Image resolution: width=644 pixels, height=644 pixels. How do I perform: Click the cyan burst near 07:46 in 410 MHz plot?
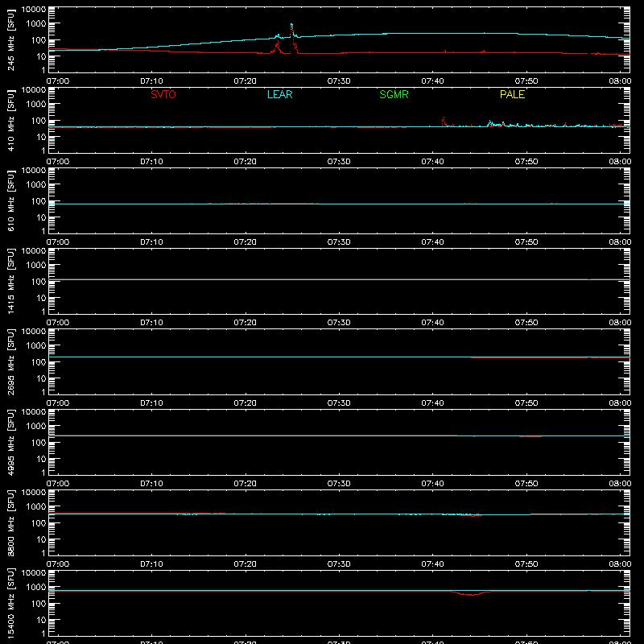pos(489,122)
